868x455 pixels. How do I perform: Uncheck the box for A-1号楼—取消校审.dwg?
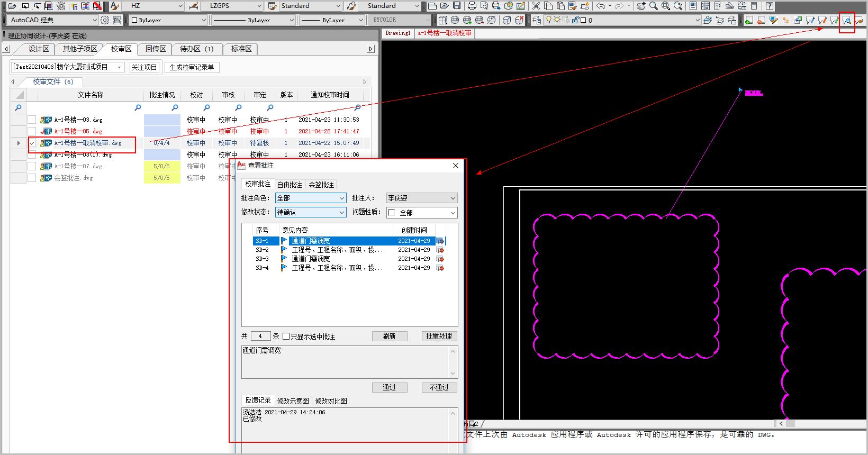point(32,143)
